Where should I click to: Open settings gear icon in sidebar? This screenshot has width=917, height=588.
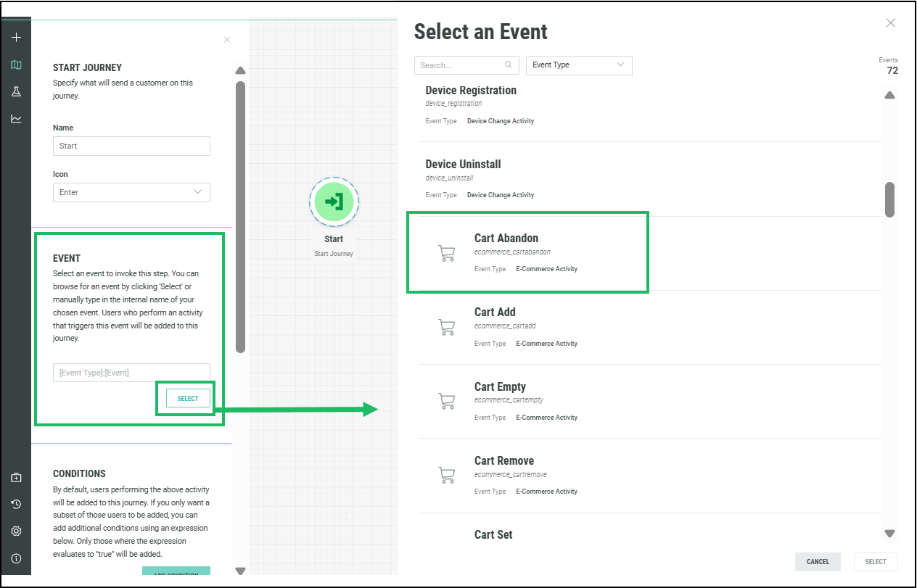tap(16, 531)
